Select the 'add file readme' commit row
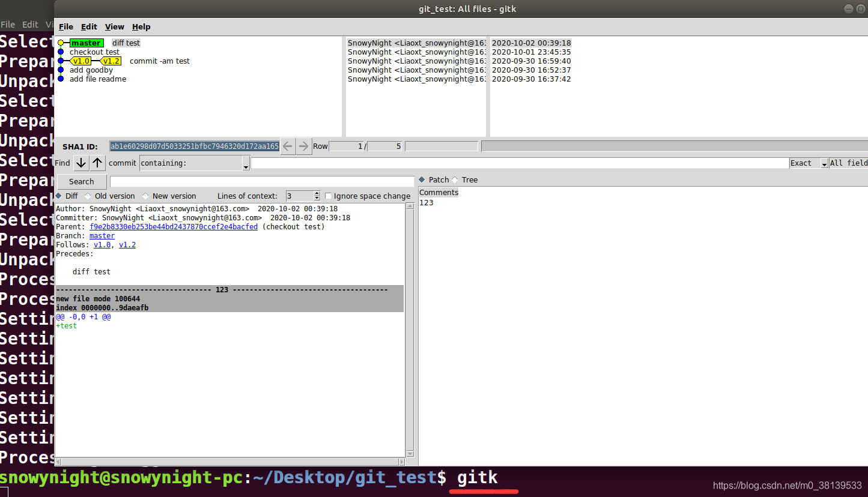 (x=98, y=79)
